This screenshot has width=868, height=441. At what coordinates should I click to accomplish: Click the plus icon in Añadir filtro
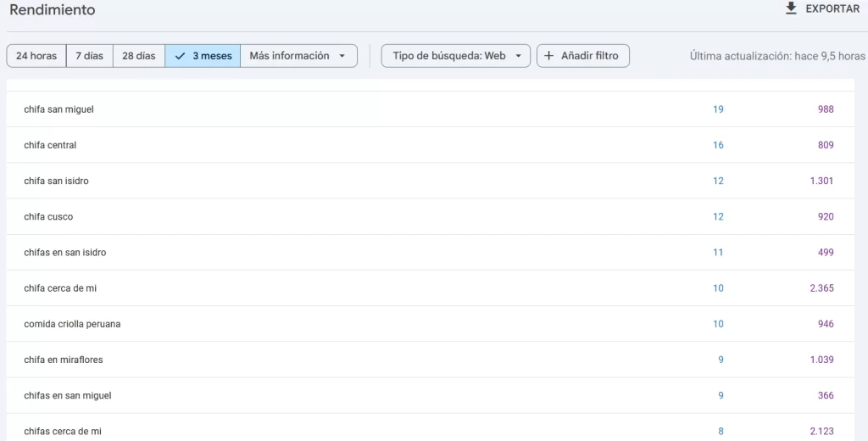pyautogui.click(x=548, y=56)
